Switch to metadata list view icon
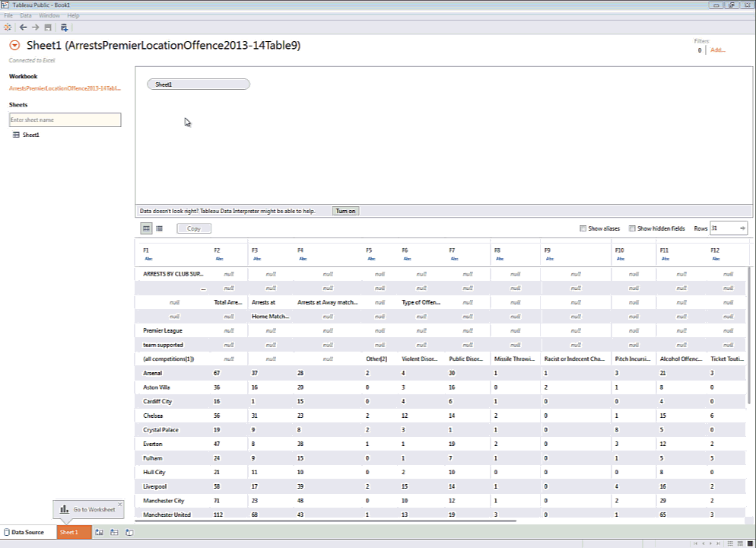 pos(159,228)
